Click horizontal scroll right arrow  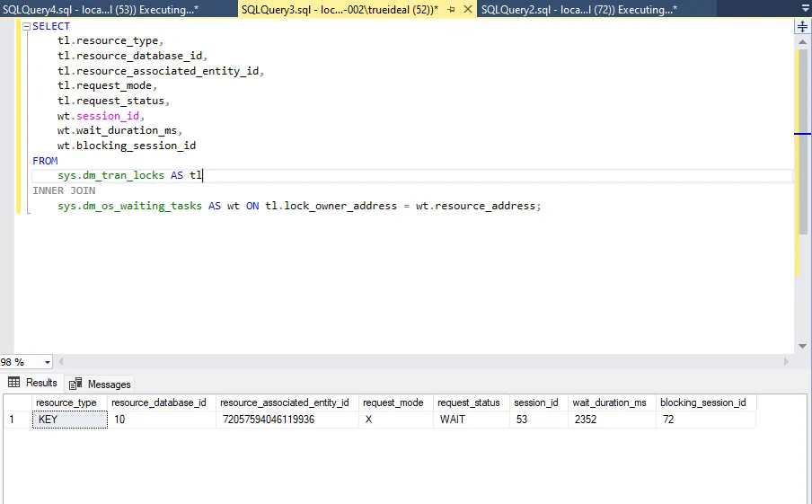(787, 361)
